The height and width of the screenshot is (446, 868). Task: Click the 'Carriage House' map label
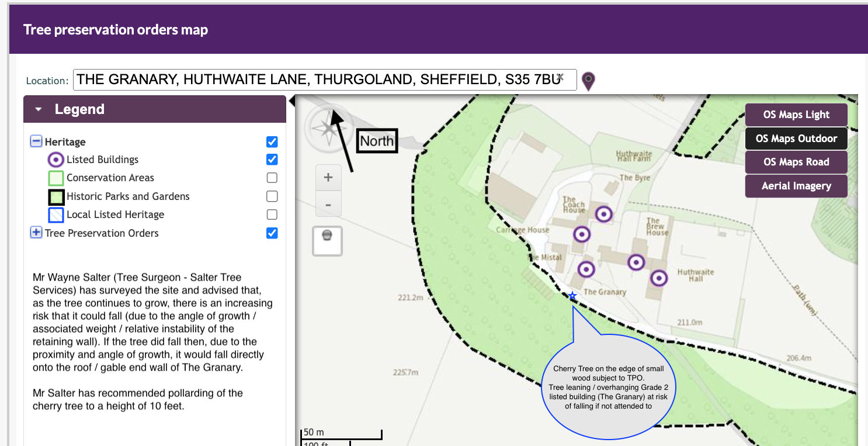click(x=523, y=230)
